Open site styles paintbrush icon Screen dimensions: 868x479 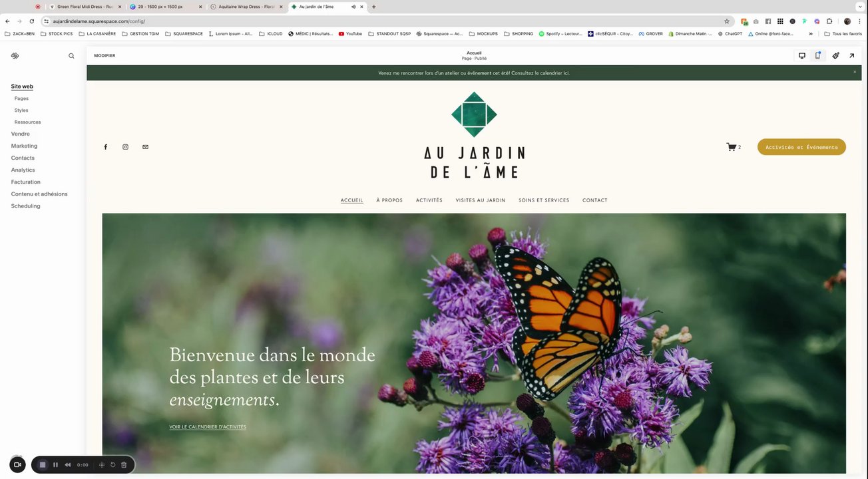(x=835, y=56)
